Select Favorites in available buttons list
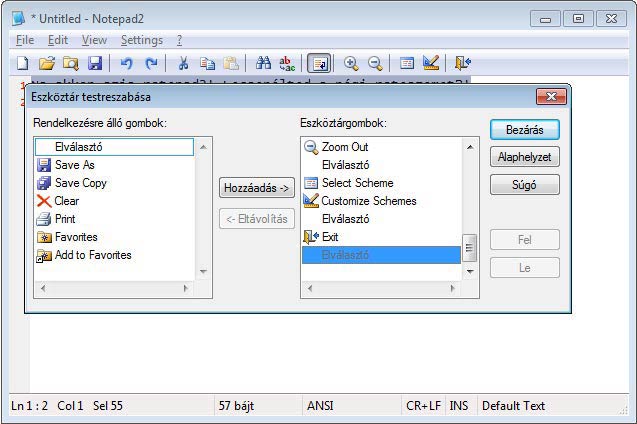Image resolution: width=637 pixels, height=424 pixels. [115, 237]
